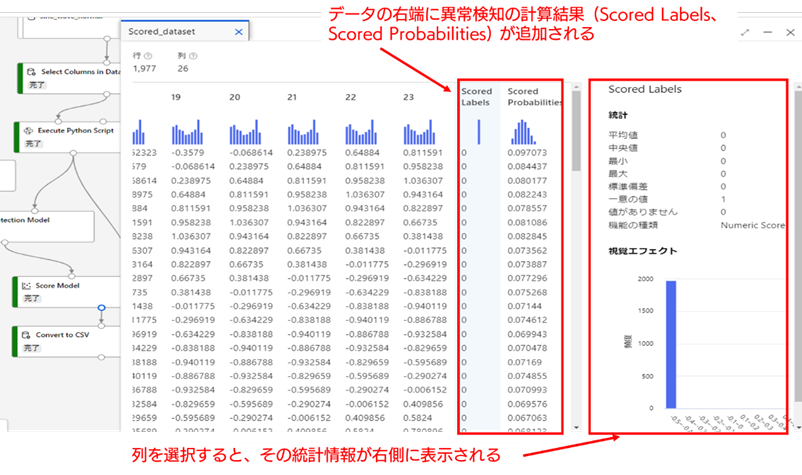Screen dimensions: 802x475
Task: Click the 完了 status under Score Model
Action: coord(31,299)
